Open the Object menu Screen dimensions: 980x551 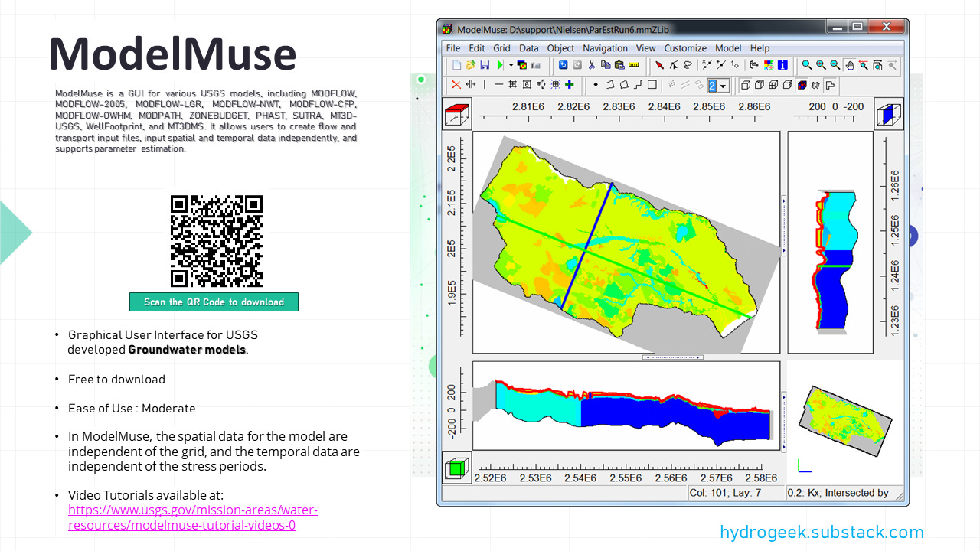[561, 48]
